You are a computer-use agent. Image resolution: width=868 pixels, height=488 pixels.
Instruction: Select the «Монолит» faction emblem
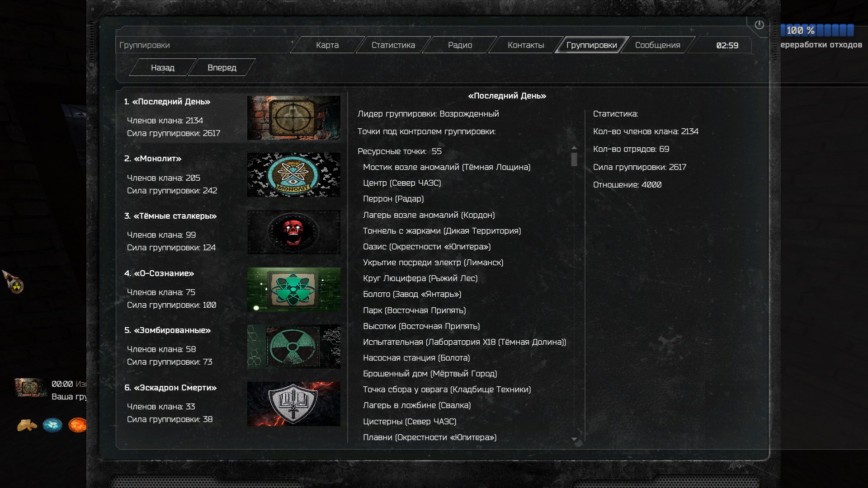294,175
